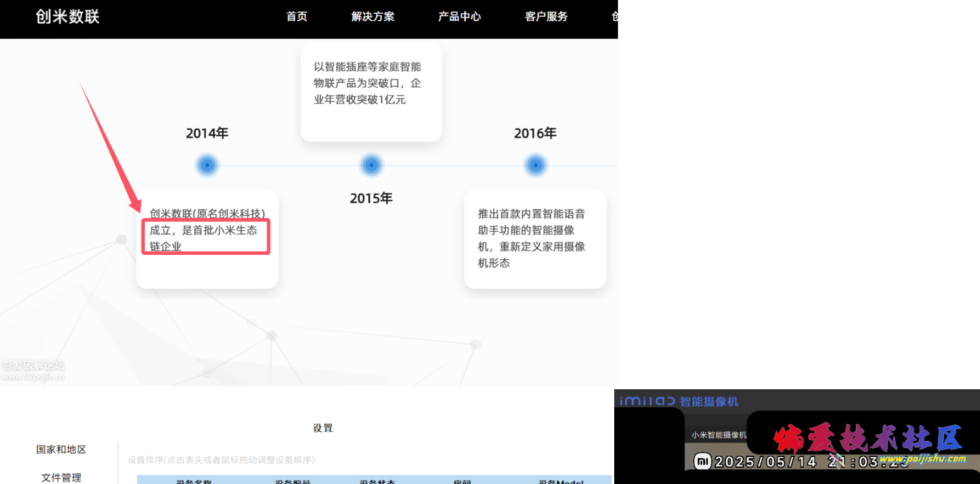Click the 2014年 year label
The height and width of the screenshot is (484, 980).
tap(207, 133)
